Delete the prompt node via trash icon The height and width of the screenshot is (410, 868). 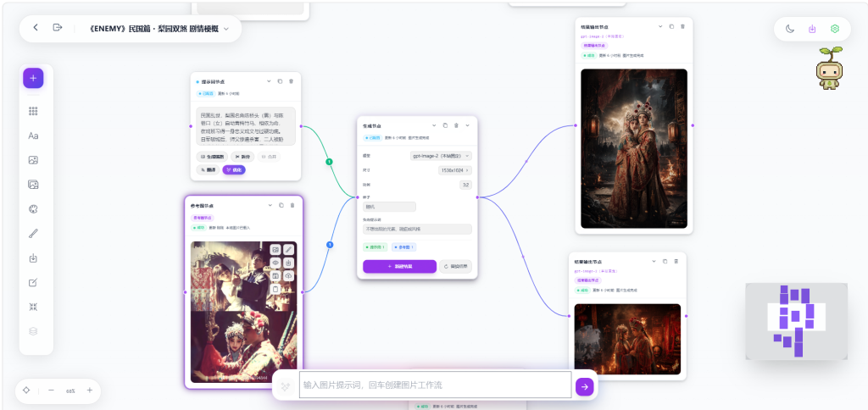(x=292, y=81)
